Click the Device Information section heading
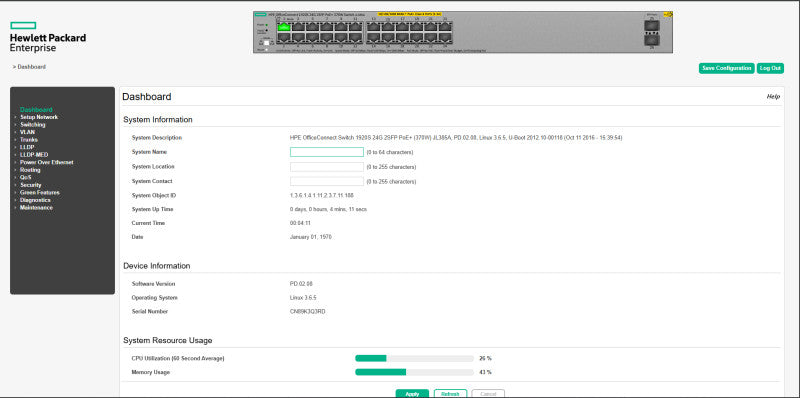 pos(157,266)
